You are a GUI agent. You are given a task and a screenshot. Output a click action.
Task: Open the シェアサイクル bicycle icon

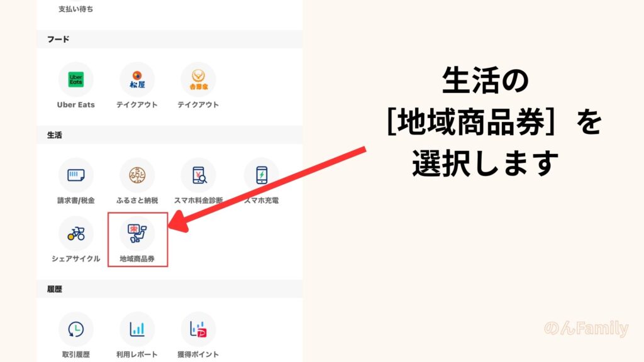pyautogui.click(x=76, y=234)
